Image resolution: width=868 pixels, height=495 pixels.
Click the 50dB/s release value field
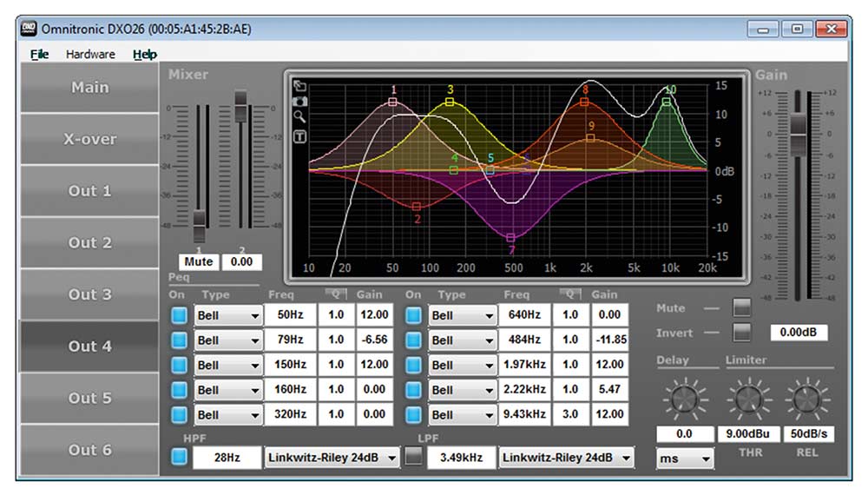(809, 433)
